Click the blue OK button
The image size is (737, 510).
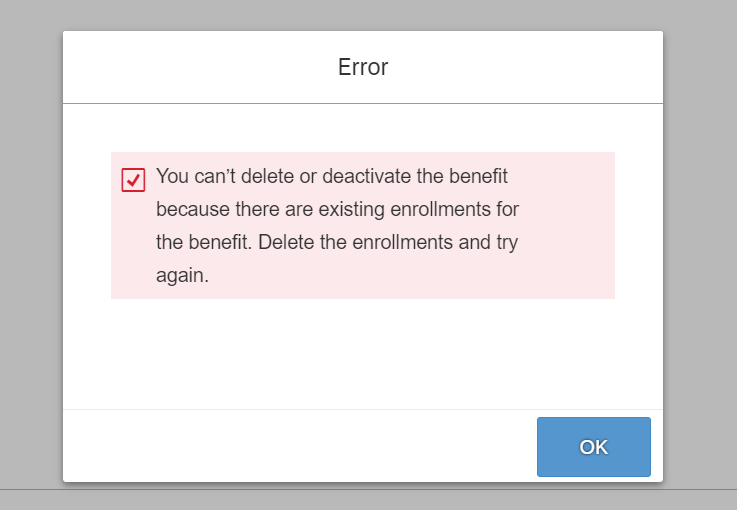tap(594, 447)
